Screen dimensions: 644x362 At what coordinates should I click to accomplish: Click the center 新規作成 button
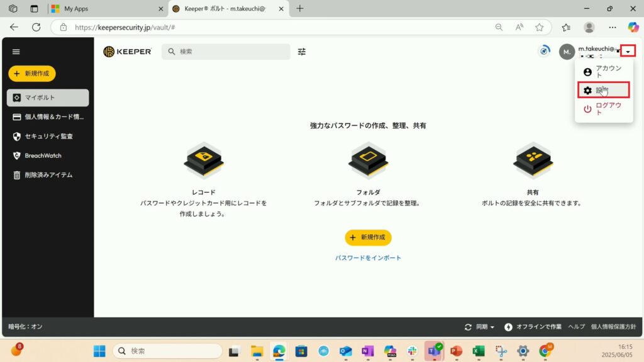368,237
